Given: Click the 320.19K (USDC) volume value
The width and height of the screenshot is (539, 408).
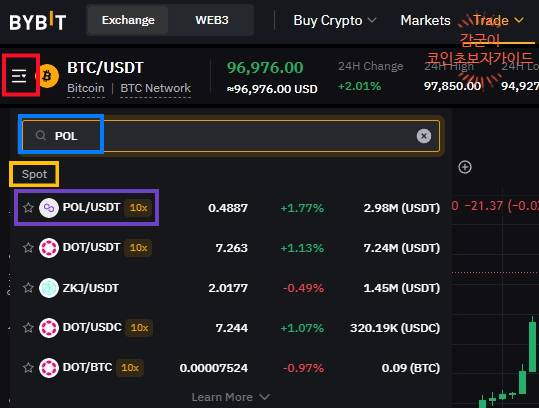Looking at the screenshot, I should (x=395, y=328).
